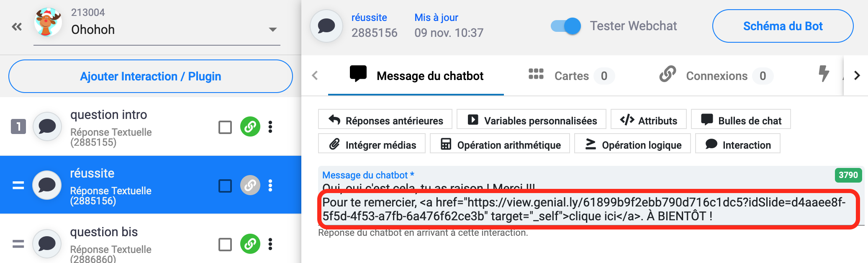Check the question bis checkbox

tap(225, 244)
